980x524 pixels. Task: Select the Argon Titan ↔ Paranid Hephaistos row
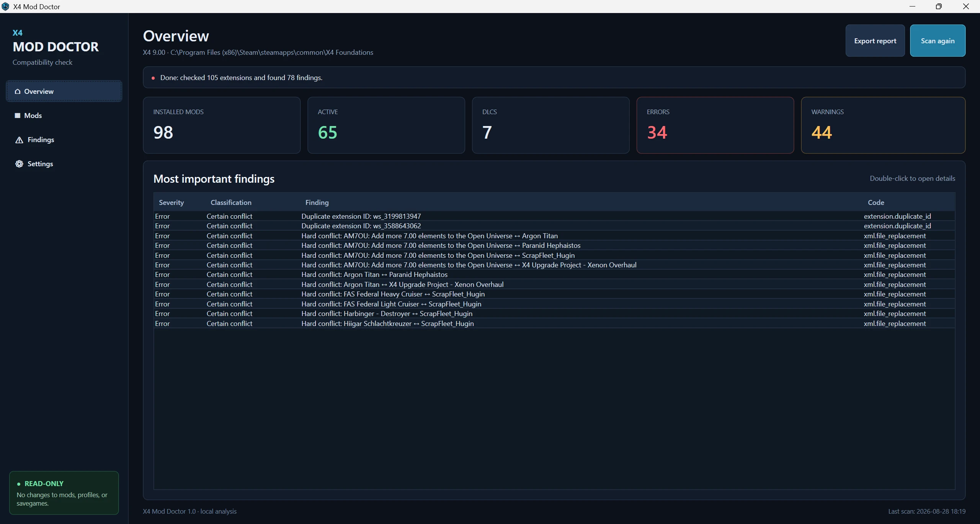coord(554,275)
